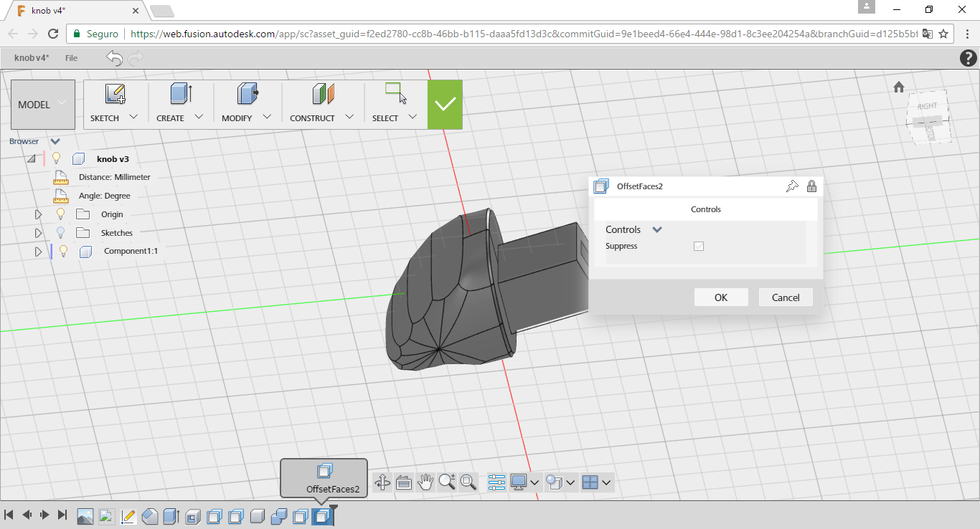The height and width of the screenshot is (529, 980).
Task: Select the shell timeline feature
Action: (x=192, y=516)
